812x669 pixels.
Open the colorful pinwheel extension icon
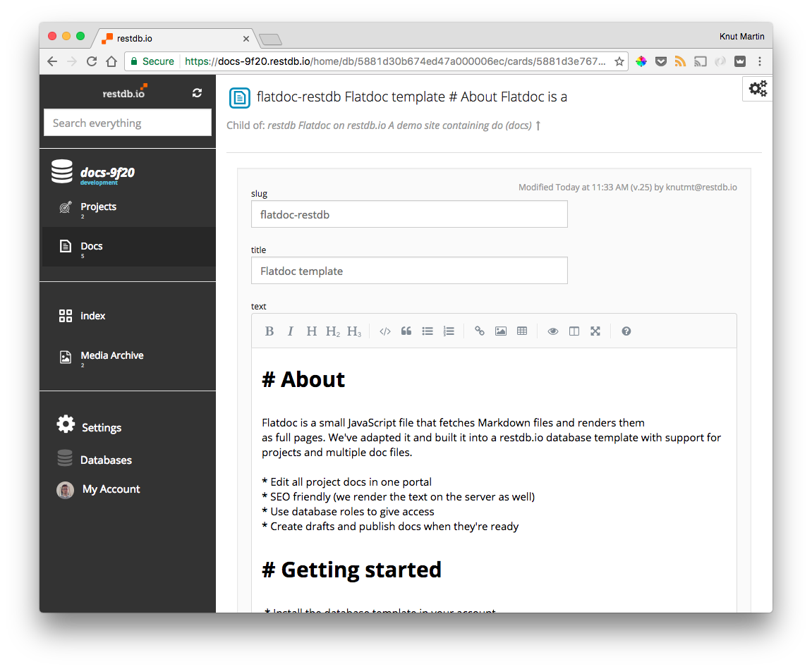[641, 61]
